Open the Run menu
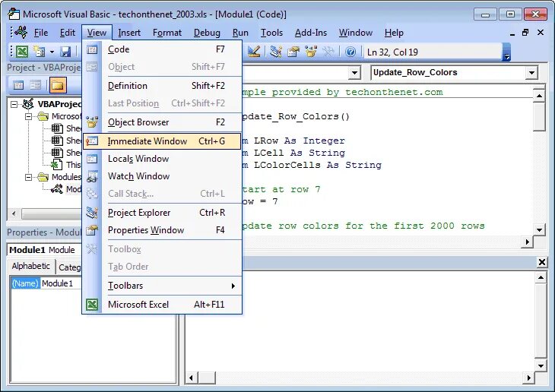Viewport: 555px width, 392px height. [240, 33]
